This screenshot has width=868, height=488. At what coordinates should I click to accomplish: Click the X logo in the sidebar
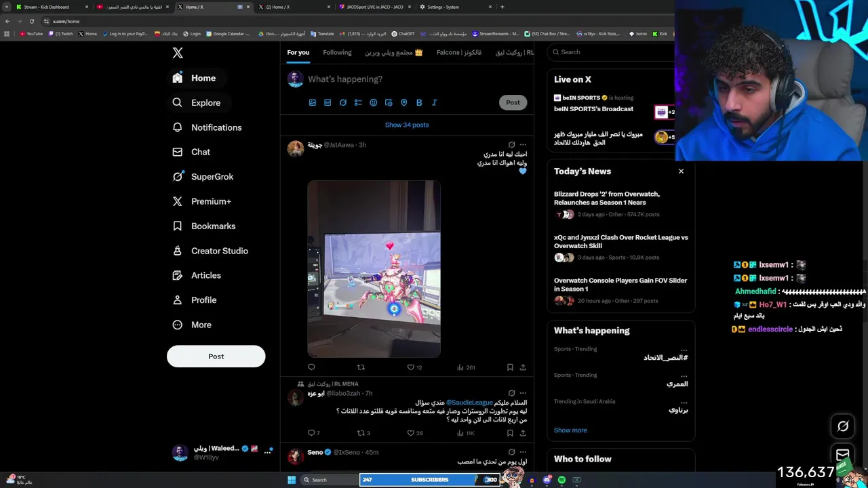click(x=178, y=53)
